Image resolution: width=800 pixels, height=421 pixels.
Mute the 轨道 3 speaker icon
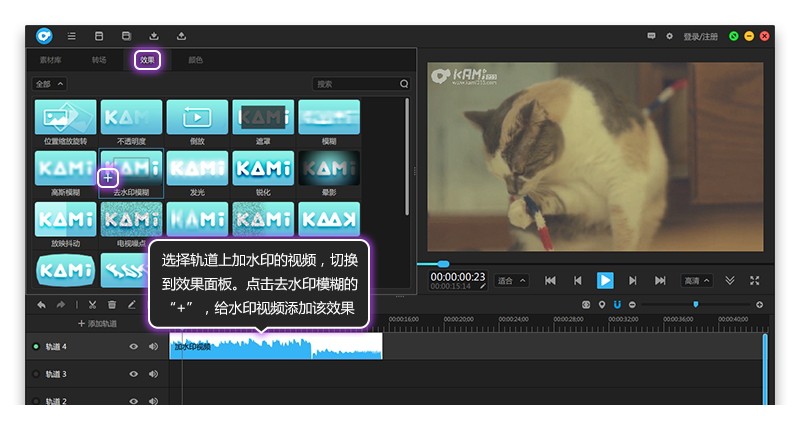[x=153, y=374]
